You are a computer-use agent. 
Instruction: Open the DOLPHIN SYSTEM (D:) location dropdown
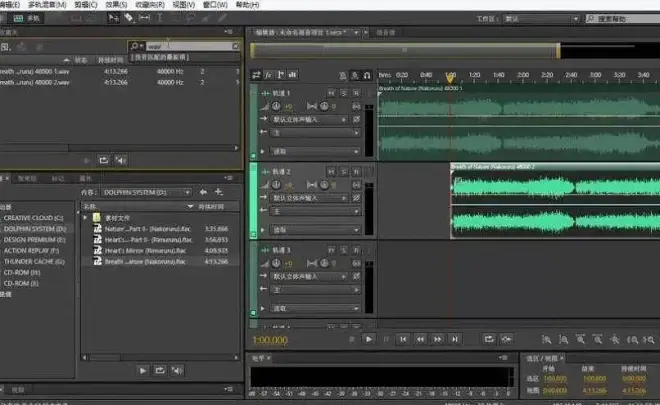(x=144, y=191)
